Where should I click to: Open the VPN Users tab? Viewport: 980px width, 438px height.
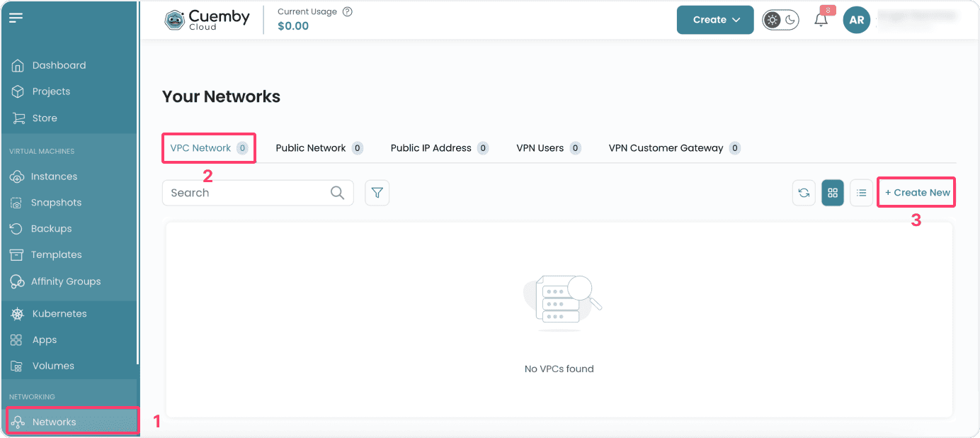click(x=542, y=147)
